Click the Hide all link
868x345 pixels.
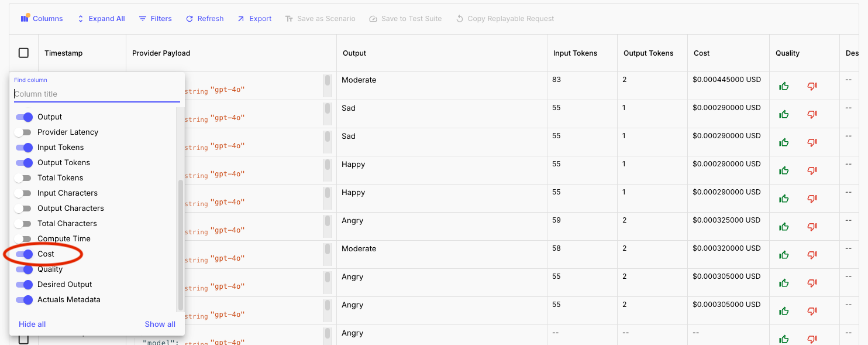coord(32,324)
